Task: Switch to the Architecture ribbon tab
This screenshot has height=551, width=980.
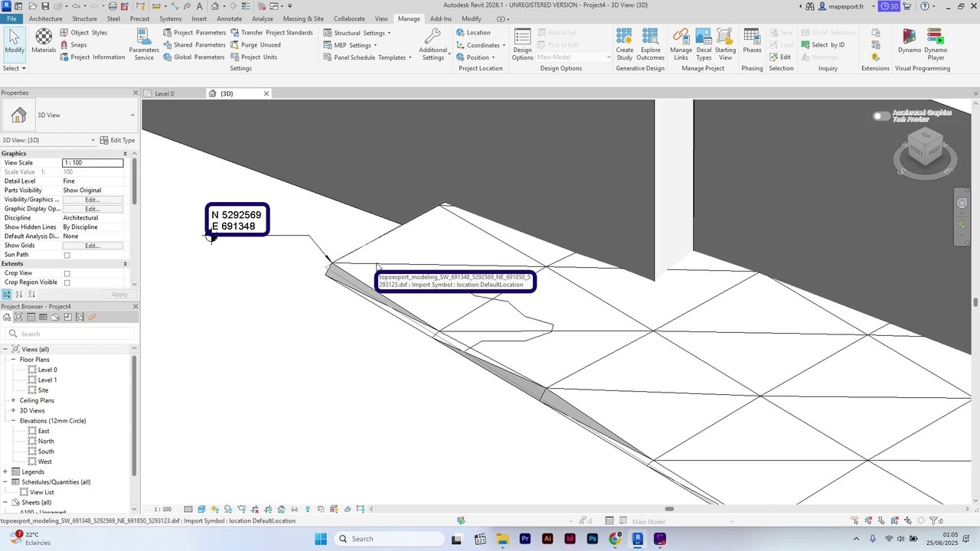Action: coord(45,18)
